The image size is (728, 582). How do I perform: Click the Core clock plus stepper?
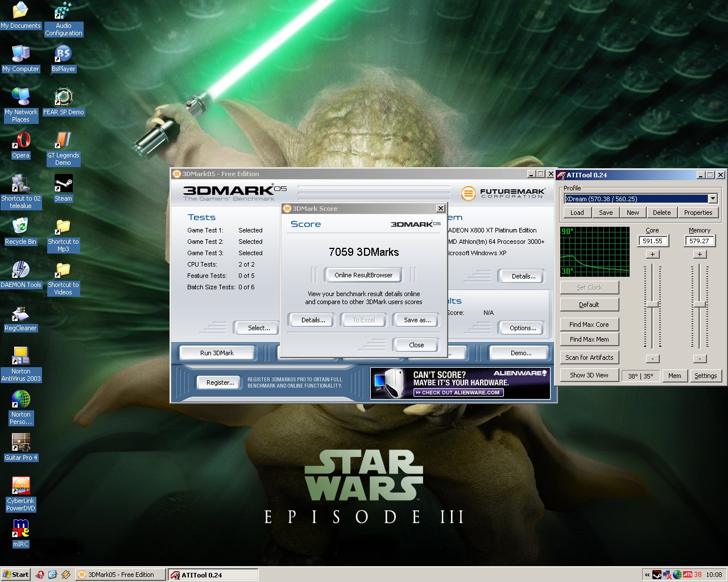pos(652,254)
